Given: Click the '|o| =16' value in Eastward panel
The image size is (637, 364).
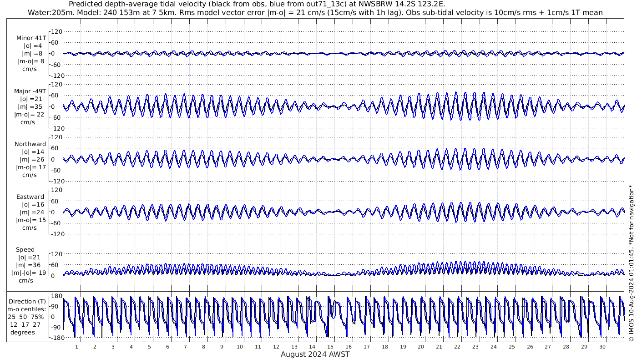Looking at the screenshot, I should [x=33, y=205].
